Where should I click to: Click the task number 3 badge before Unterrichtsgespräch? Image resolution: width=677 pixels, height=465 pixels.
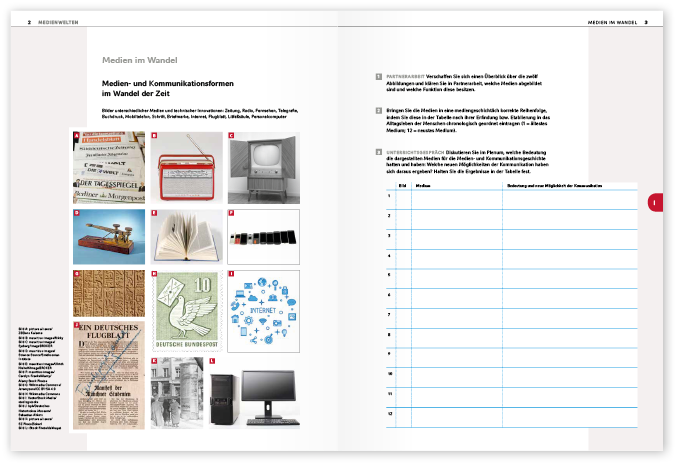[x=377, y=151]
